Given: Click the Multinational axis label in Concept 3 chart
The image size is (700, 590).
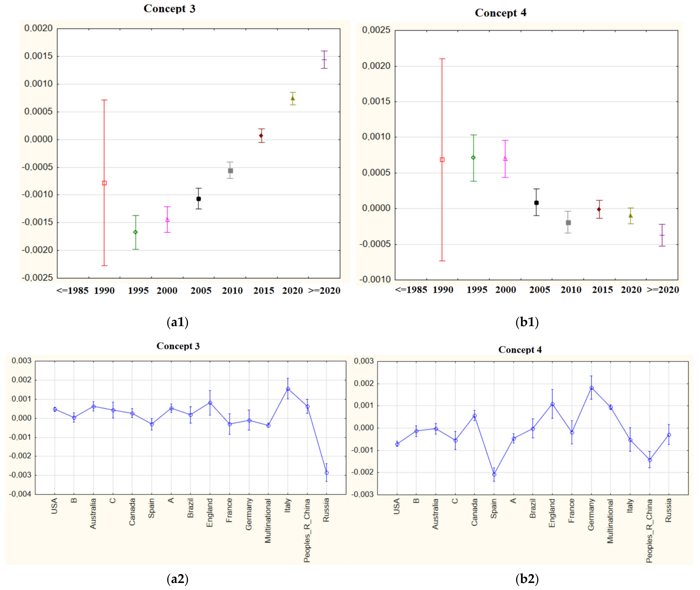Looking at the screenshot, I should click(268, 521).
